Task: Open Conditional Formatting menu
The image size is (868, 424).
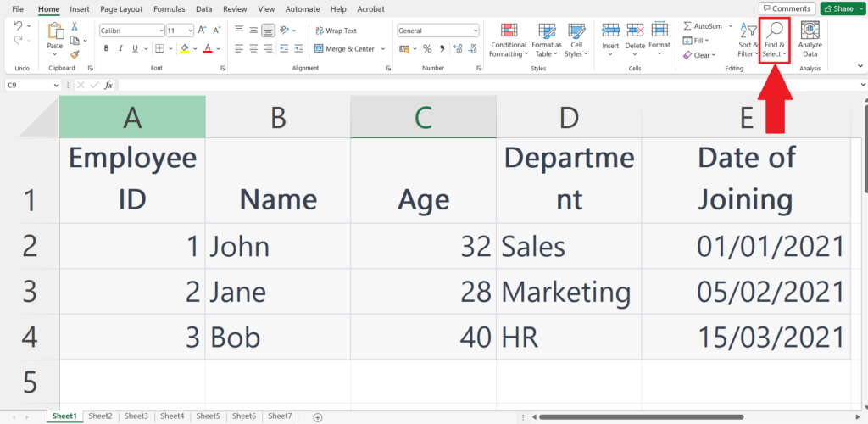Action: [x=509, y=40]
